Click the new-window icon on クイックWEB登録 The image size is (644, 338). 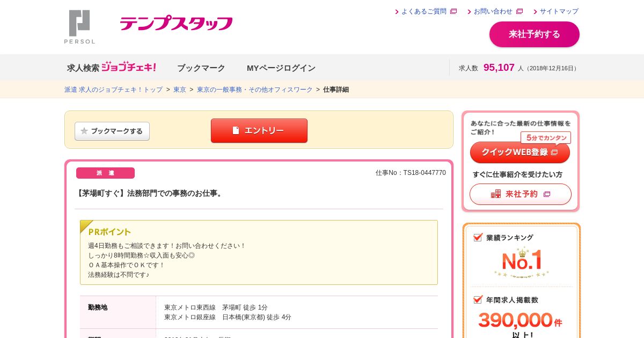(x=554, y=152)
